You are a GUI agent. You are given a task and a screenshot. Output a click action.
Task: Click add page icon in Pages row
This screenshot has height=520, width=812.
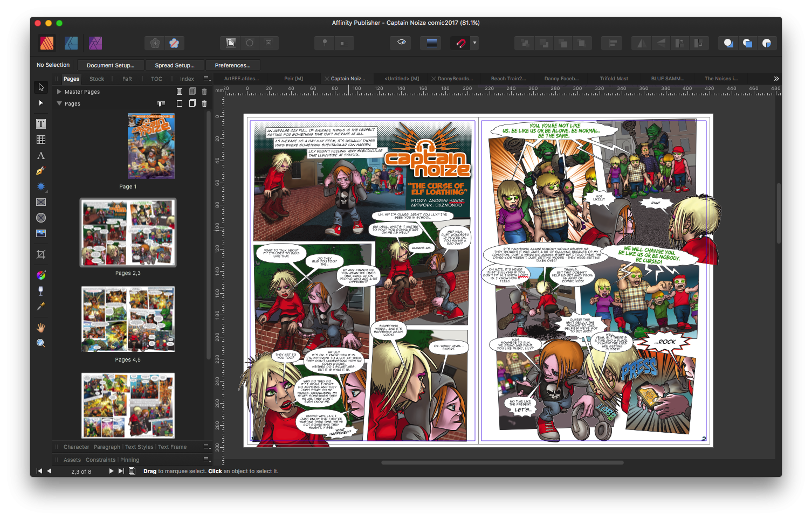[180, 103]
